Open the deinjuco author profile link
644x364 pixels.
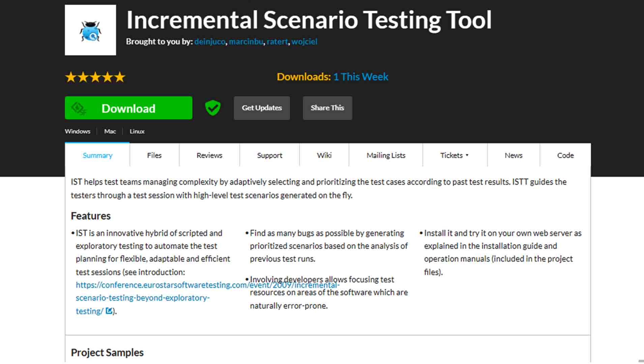tap(210, 41)
